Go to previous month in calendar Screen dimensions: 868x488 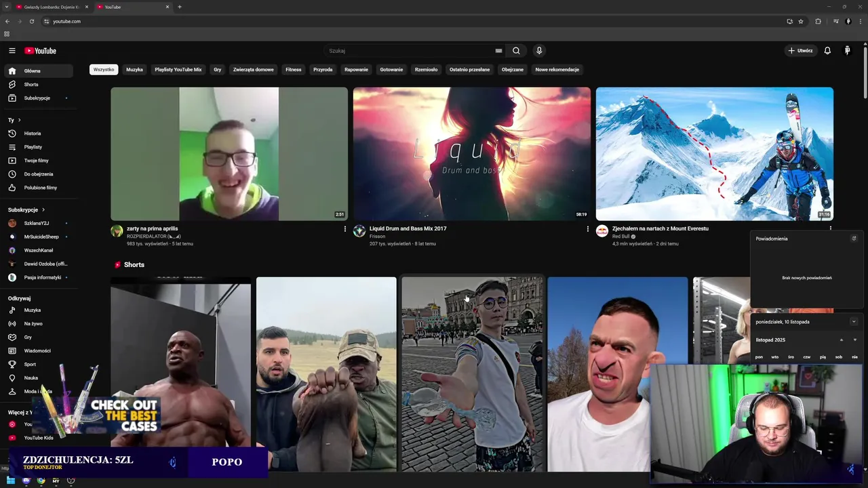point(842,340)
